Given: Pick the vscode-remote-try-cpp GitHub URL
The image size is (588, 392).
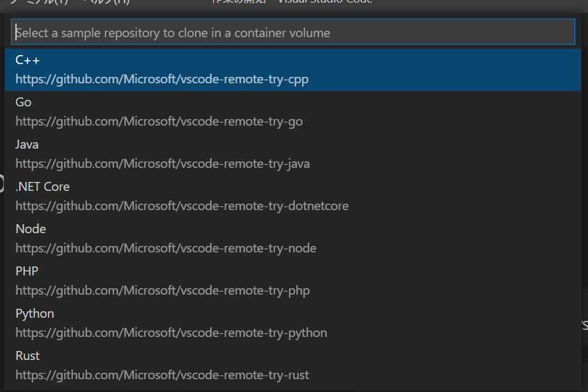Looking at the screenshot, I should [x=162, y=79].
